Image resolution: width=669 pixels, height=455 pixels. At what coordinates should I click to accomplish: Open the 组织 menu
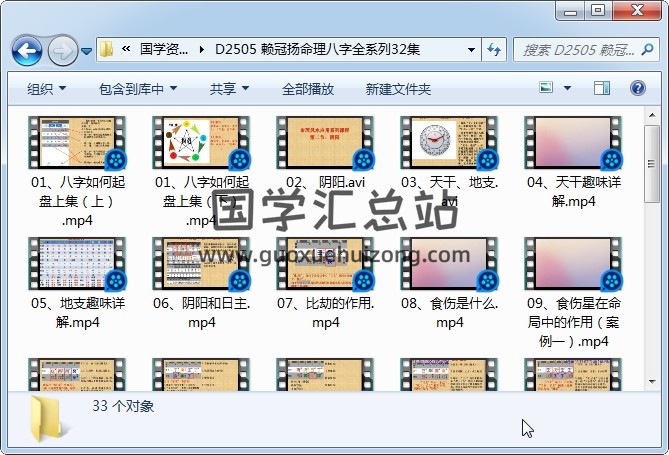pos(47,89)
